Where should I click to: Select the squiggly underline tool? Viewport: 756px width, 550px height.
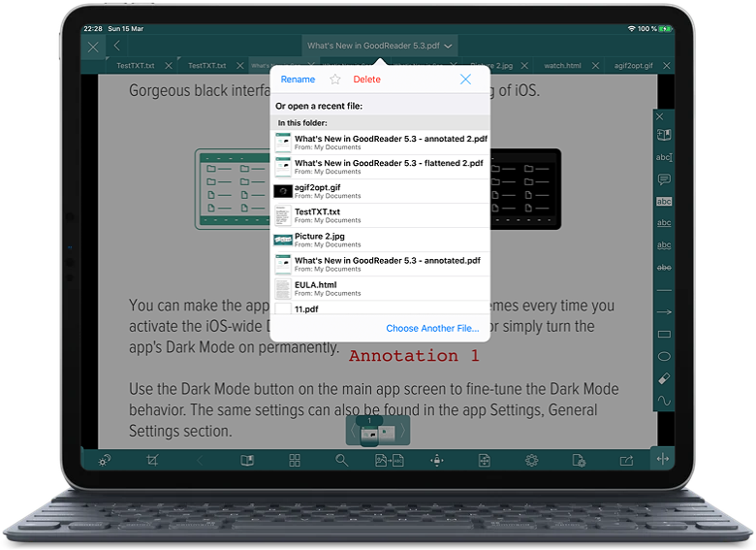pyautogui.click(x=664, y=245)
